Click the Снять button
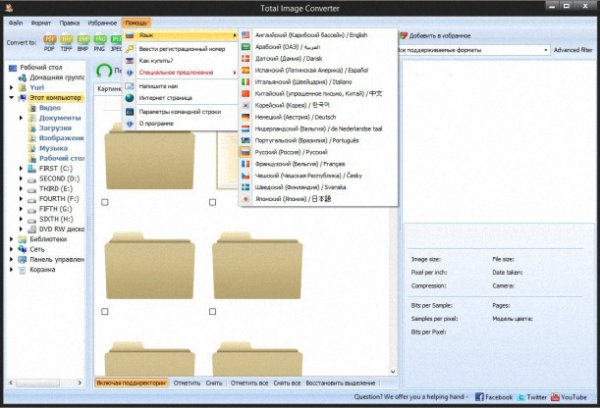600x408 pixels. 214,383
